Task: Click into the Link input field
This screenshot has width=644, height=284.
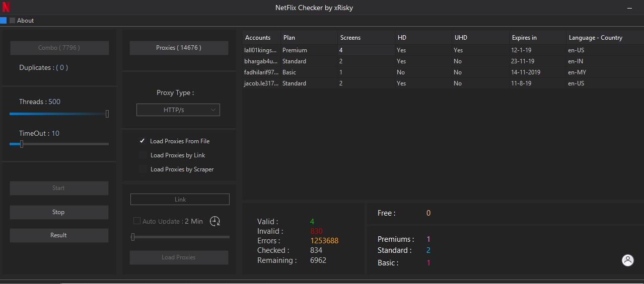Action: coord(180,200)
